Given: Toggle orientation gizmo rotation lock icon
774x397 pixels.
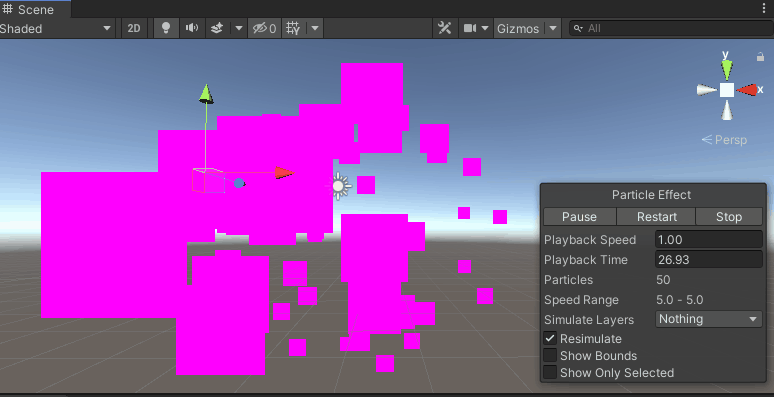Looking at the screenshot, I should [760, 57].
